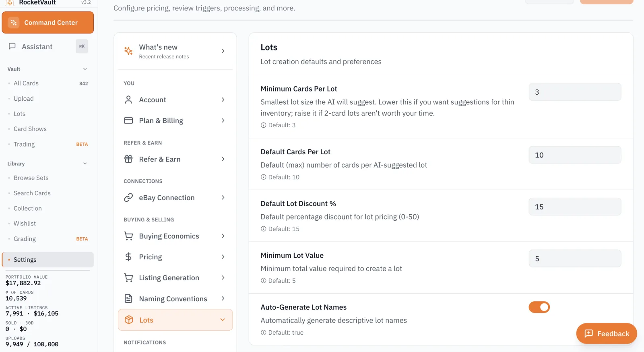Click the Refer & Earn gift icon
Image resolution: width=644 pixels, height=352 pixels.
[x=128, y=159]
